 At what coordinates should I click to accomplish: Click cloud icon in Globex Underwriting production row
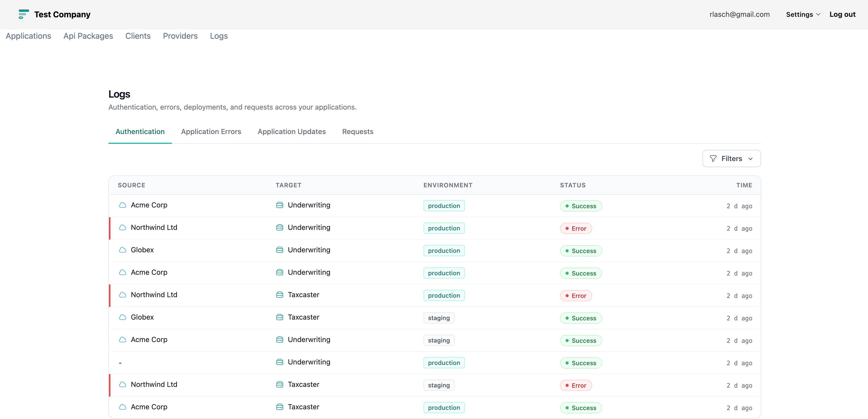(x=123, y=250)
